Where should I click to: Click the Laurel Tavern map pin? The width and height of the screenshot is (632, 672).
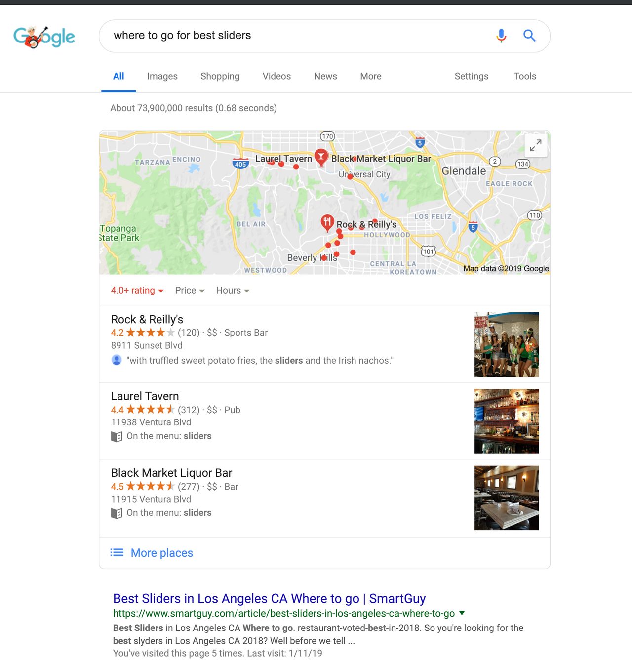[321, 157]
